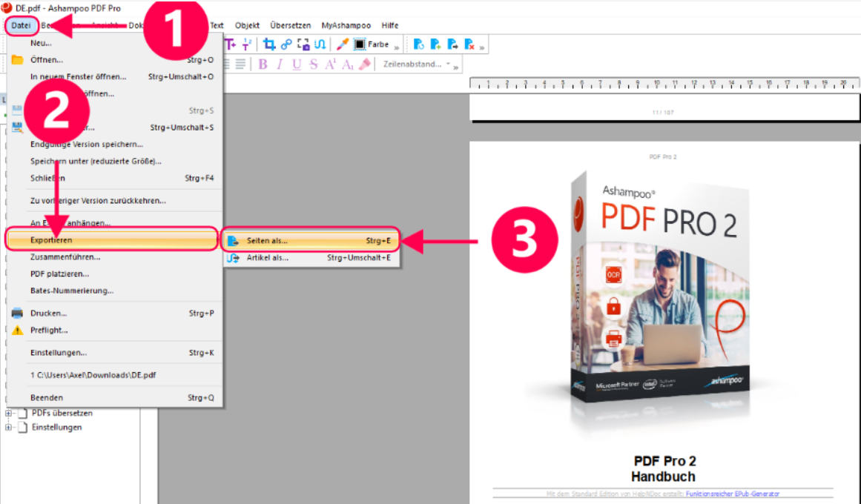
Task: Click the chain link tool icon
Action: pos(287,43)
